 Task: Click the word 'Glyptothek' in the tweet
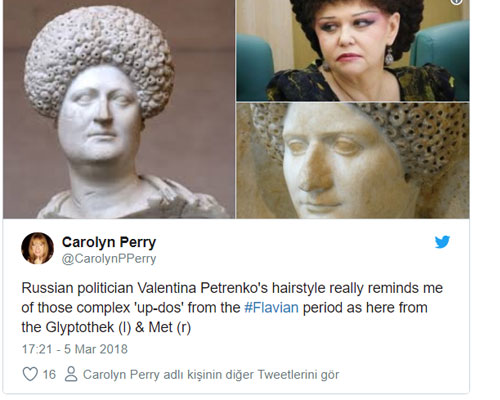tap(80, 327)
